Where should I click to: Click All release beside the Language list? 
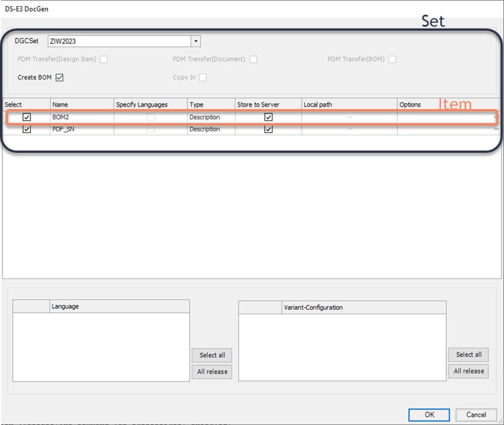tap(212, 371)
